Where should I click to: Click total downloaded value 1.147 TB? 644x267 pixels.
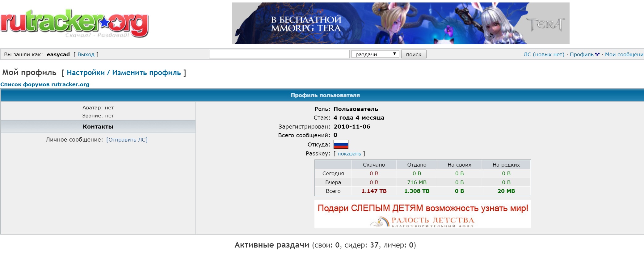click(374, 191)
